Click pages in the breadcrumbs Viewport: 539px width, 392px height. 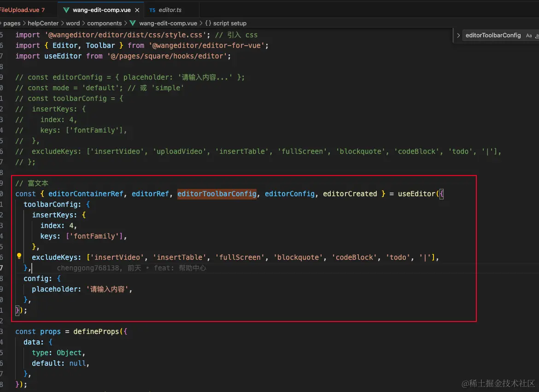[x=12, y=23]
